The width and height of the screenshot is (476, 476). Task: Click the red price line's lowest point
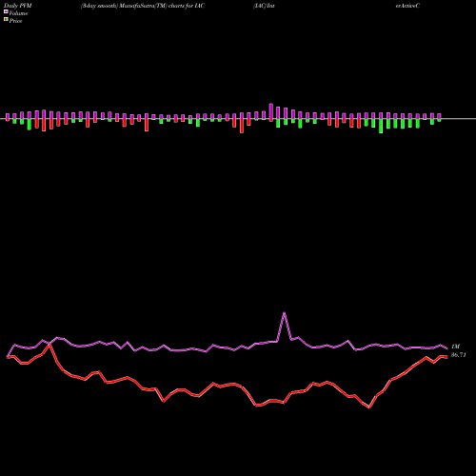pos(369,407)
